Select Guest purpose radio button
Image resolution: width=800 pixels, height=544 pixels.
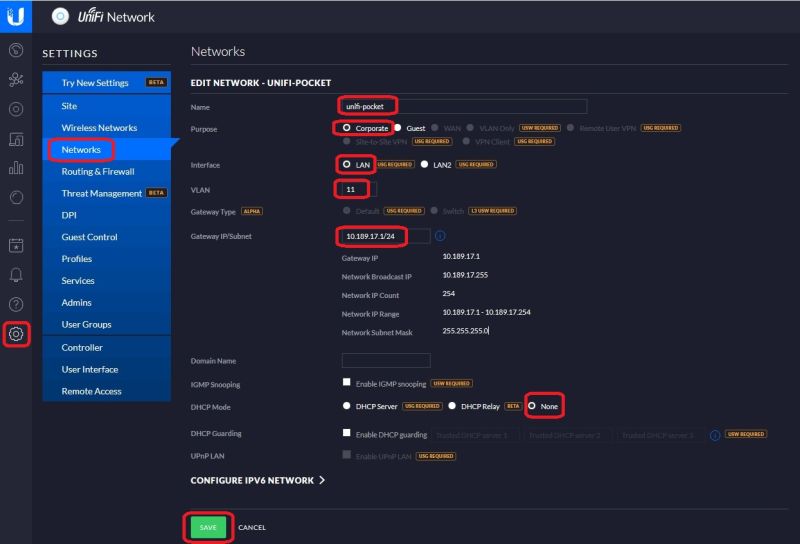tap(397, 128)
